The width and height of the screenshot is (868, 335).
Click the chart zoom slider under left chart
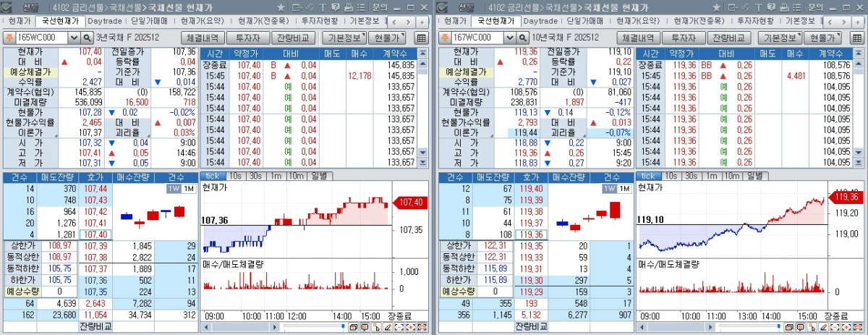coord(311,327)
